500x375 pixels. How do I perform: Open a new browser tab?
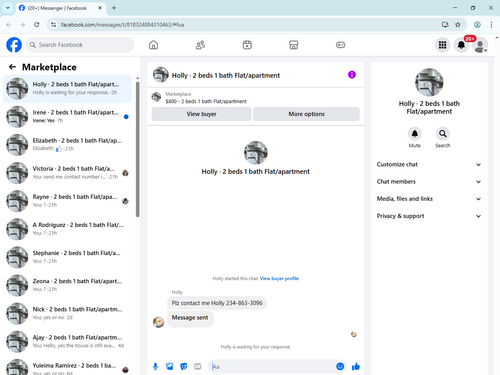pyautogui.click(x=114, y=8)
